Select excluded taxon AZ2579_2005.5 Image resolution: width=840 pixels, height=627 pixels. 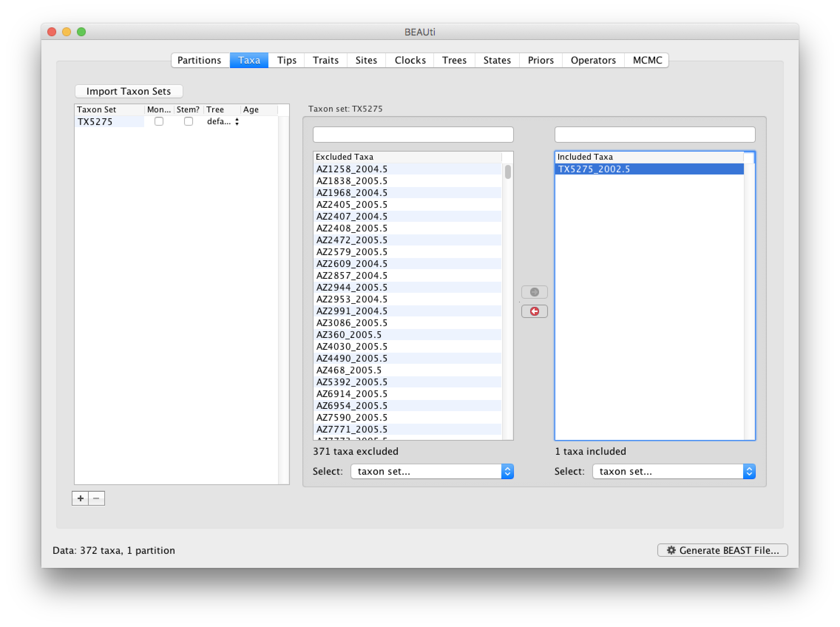point(408,252)
